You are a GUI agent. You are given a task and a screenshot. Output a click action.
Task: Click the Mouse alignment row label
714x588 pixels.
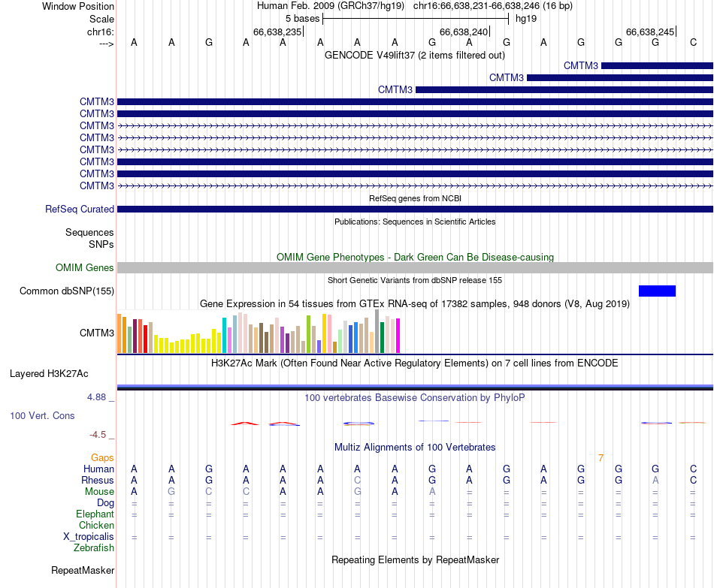coord(99,492)
